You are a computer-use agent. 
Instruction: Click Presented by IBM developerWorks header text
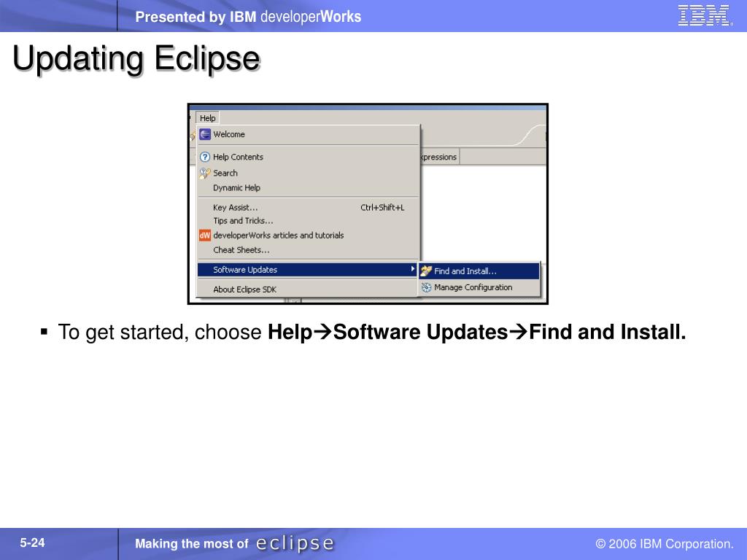248,17
